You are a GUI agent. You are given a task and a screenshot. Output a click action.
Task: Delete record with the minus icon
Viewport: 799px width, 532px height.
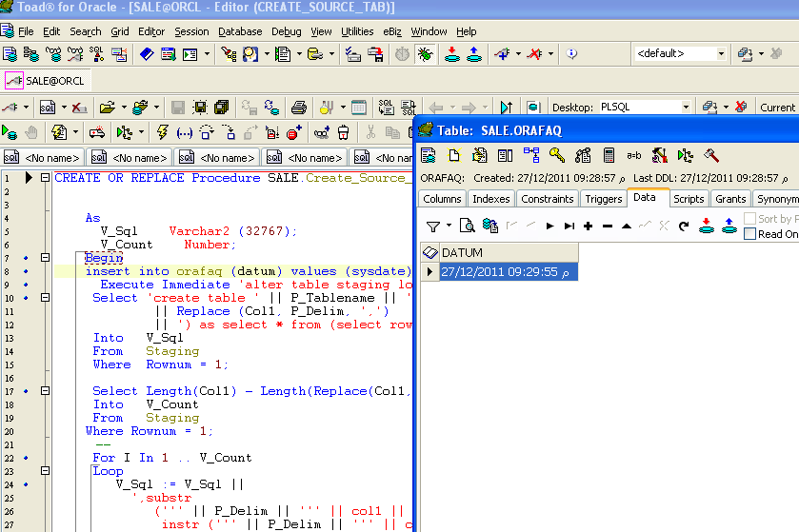pyautogui.click(x=607, y=227)
